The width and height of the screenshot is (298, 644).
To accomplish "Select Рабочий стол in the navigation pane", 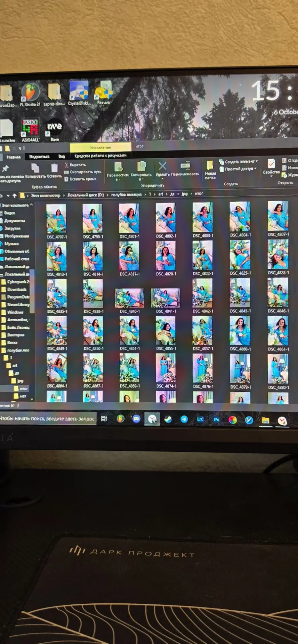I will click(16, 259).
